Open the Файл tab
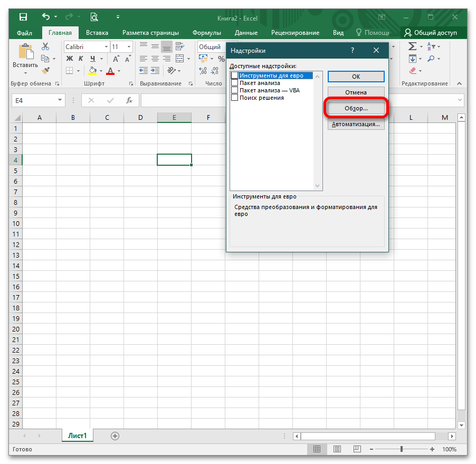The image size is (476, 464). pos(25,33)
